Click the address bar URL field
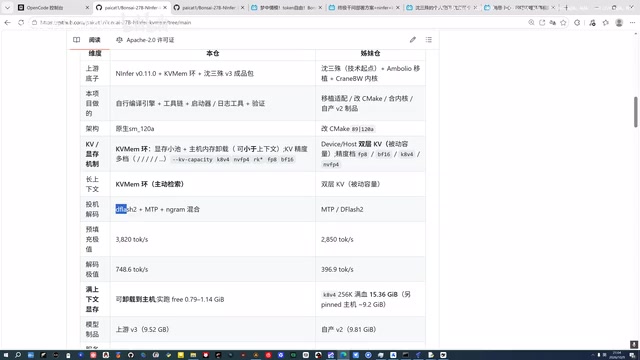The height and width of the screenshot is (360, 640). [278, 22]
